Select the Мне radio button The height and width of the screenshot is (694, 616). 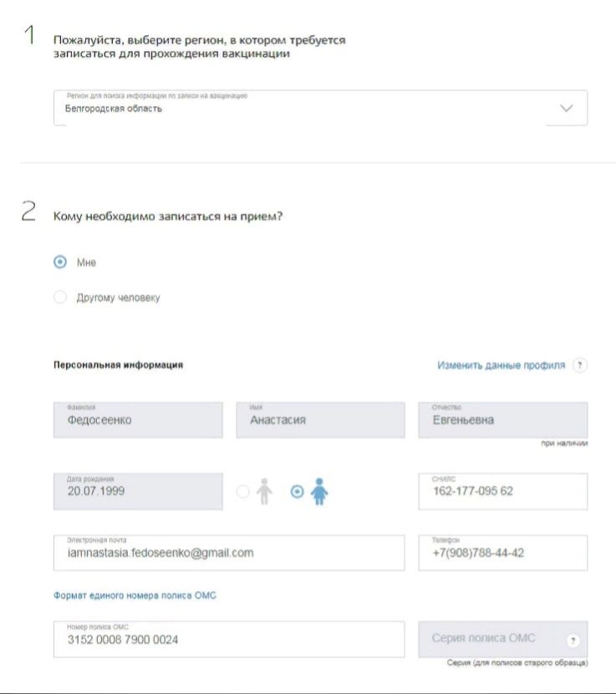pyautogui.click(x=60, y=262)
